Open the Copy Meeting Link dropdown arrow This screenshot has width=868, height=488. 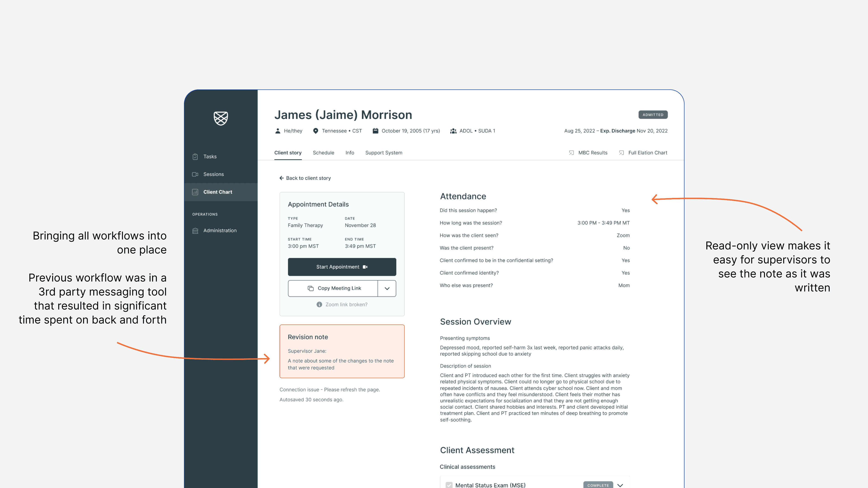tap(387, 288)
